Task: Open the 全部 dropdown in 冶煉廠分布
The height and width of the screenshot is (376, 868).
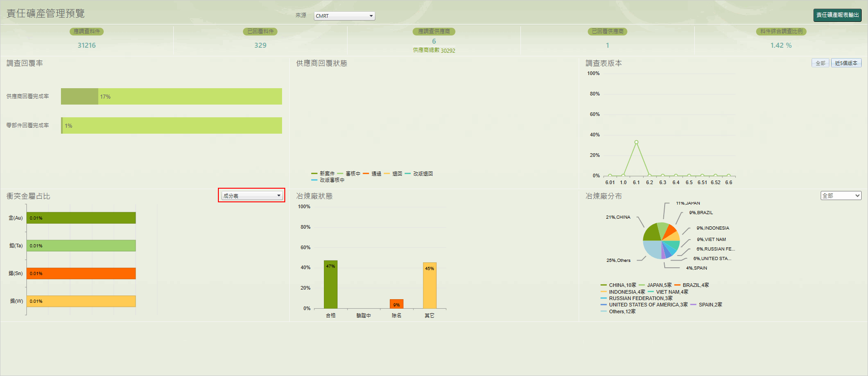Action: coord(841,196)
